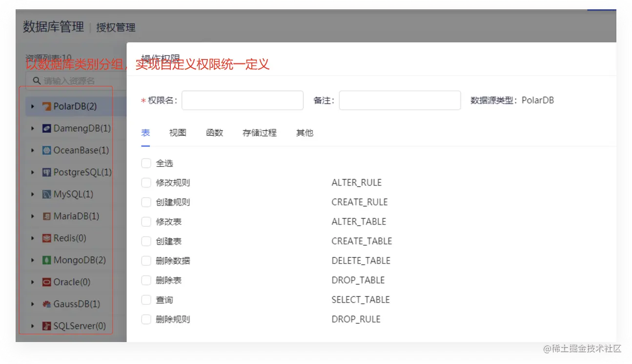Click the PostgreSQL elephant icon
Viewport: 632px width, 364px height.
pos(47,172)
